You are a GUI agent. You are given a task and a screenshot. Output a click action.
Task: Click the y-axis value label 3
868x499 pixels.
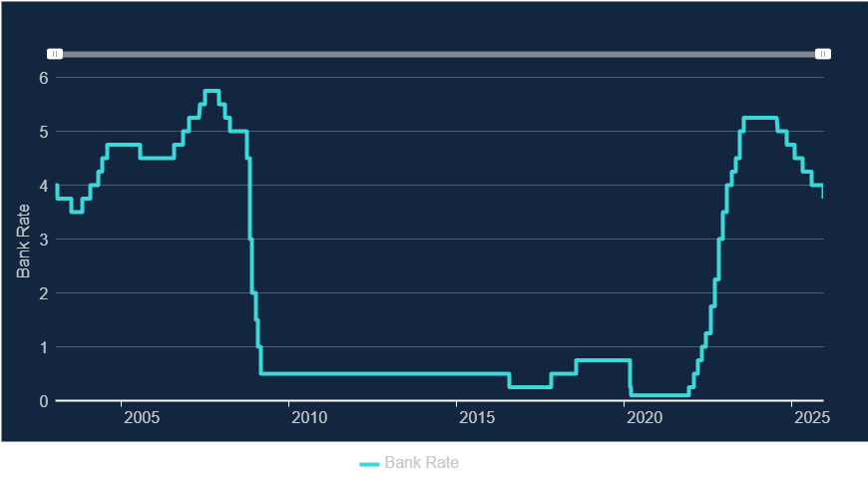tap(44, 240)
